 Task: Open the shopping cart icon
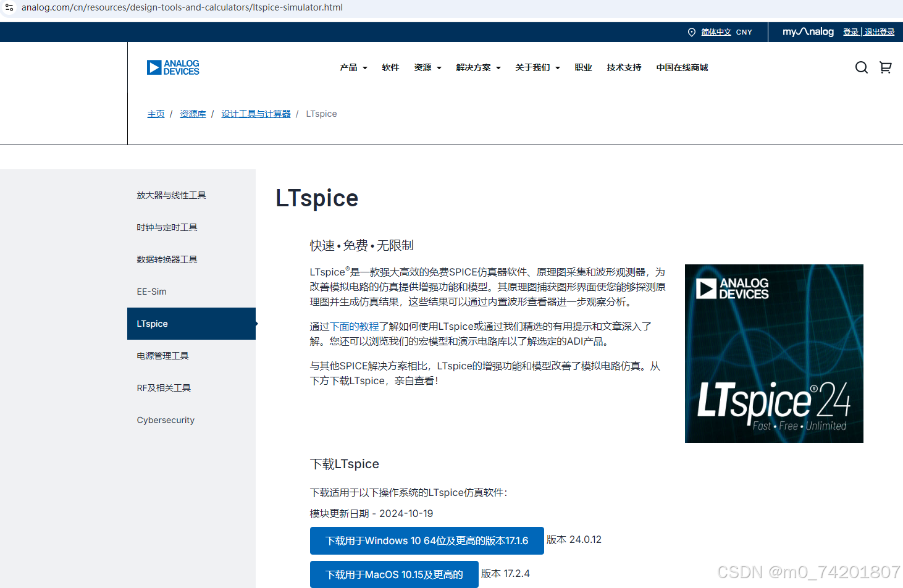(x=885, y=67)
